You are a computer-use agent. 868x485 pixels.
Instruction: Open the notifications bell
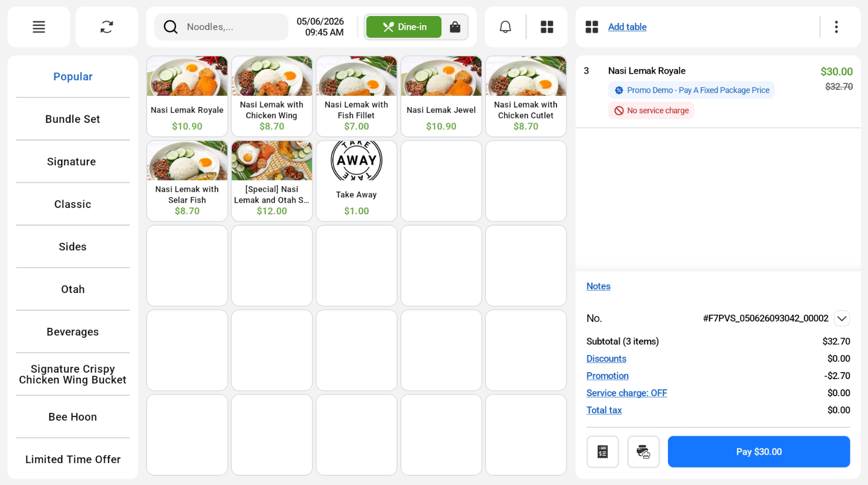point(505,27)
